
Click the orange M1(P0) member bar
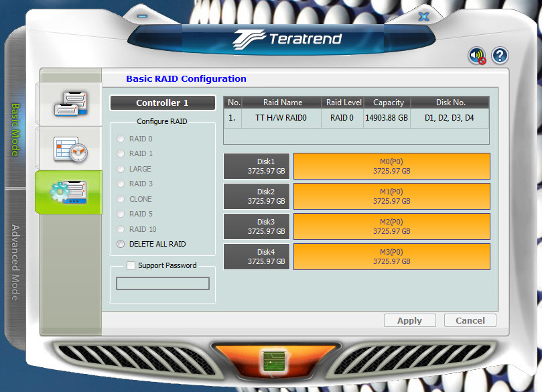click(392, 196)
